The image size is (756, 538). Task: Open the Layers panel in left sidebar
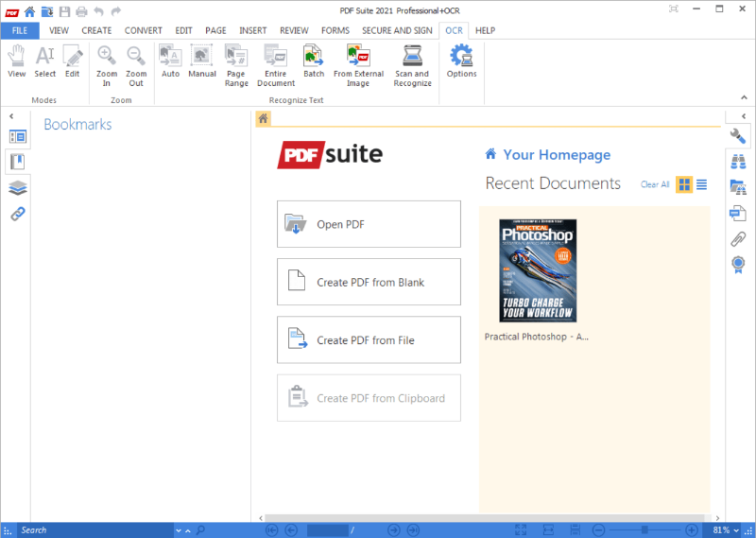click(18, 188)
